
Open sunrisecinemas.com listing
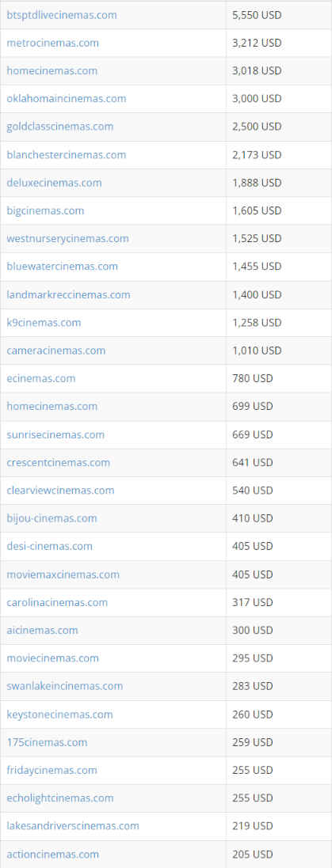(x=55, y=434)
